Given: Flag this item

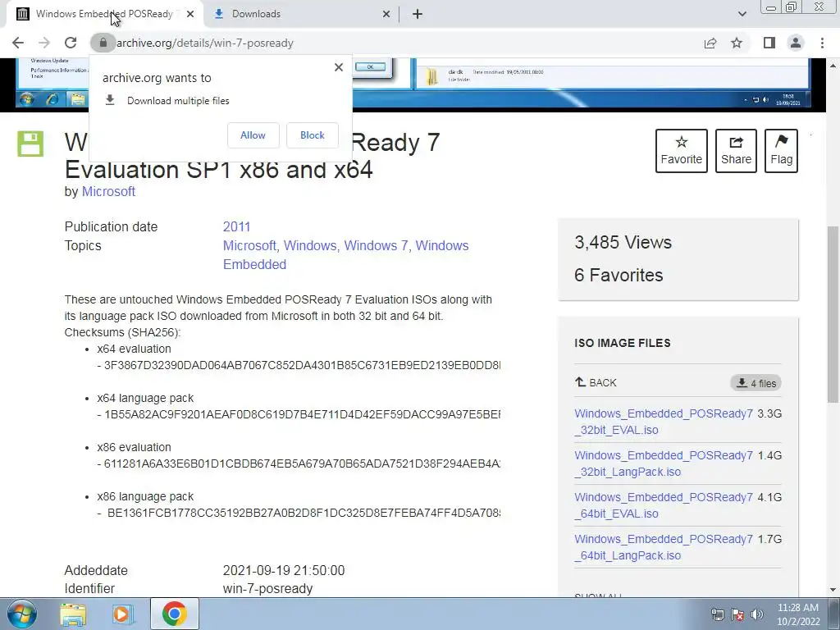Looking at the screenshot, I should (x=781, y=151).
